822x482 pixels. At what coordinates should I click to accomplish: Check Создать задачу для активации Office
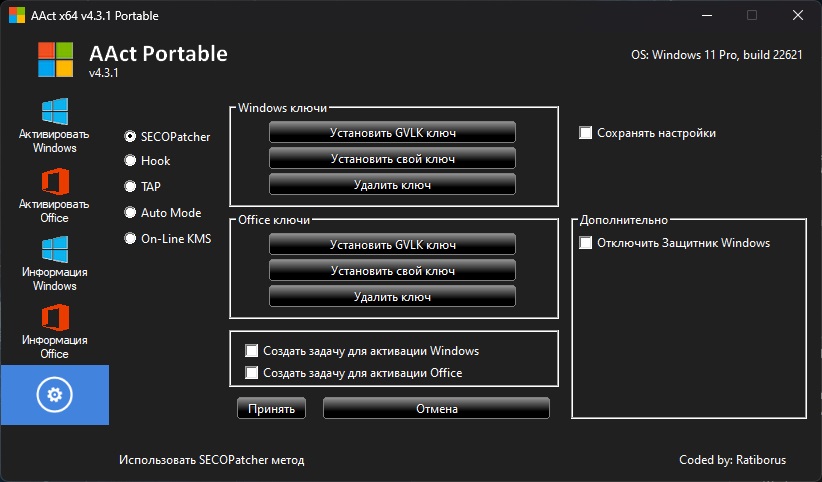252,373
